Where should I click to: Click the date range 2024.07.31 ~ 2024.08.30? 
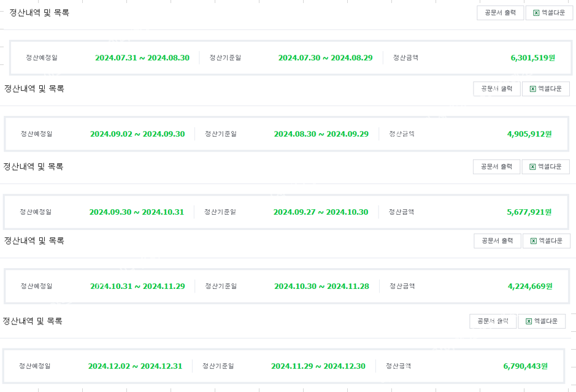click(142, 58)
